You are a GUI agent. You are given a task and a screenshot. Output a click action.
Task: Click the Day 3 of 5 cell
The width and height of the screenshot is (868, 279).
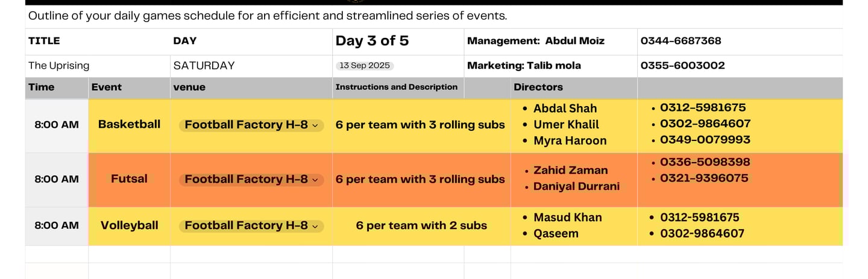(398, 41)
